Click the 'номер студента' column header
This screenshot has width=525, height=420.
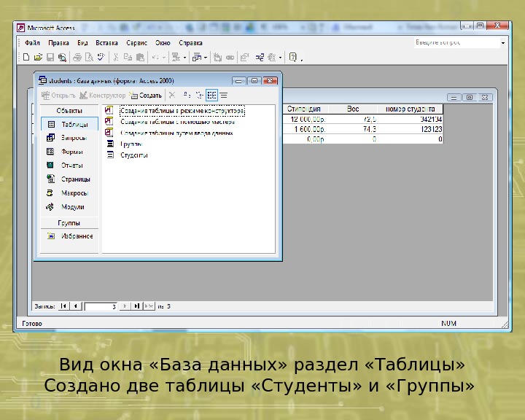pyautogui.click(x=410, y=109)
